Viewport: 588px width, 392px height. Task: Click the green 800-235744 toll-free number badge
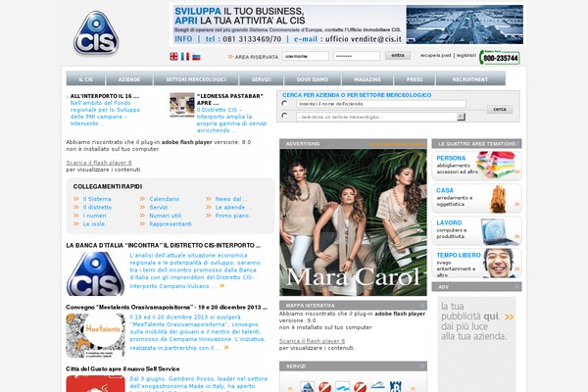tap(500, 58)
